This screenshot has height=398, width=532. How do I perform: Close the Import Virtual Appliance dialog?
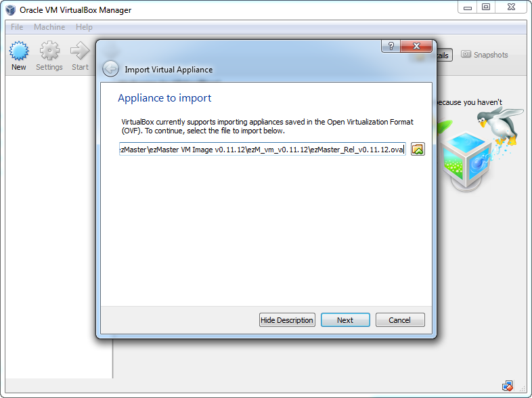(x=416, y=46)
